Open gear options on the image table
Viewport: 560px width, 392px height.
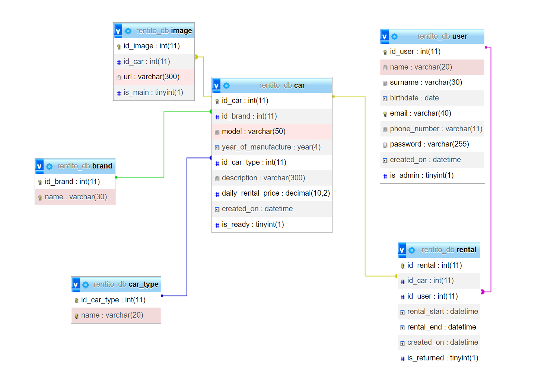128,31
